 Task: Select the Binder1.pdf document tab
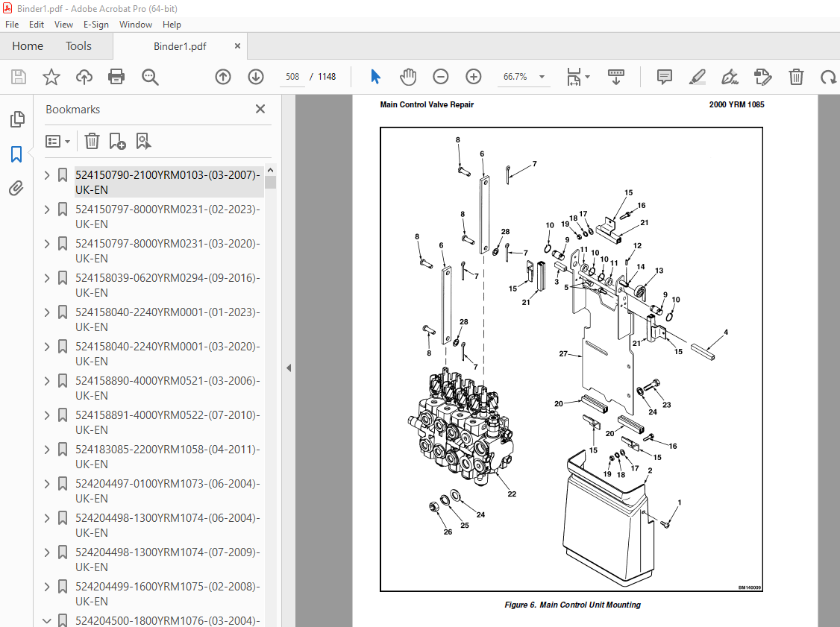click(x=180, y=46)
